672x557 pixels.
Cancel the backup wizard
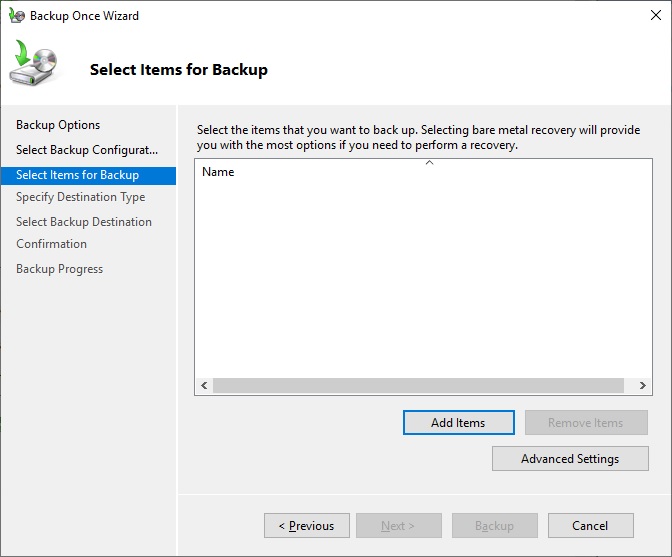pyautogui.click(x=590, y=526)
